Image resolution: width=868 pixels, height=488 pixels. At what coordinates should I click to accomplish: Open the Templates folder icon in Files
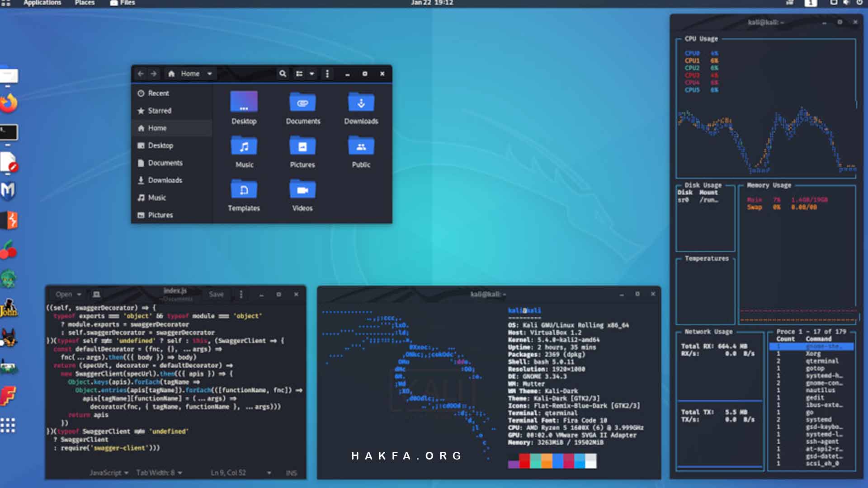[244, 189]
